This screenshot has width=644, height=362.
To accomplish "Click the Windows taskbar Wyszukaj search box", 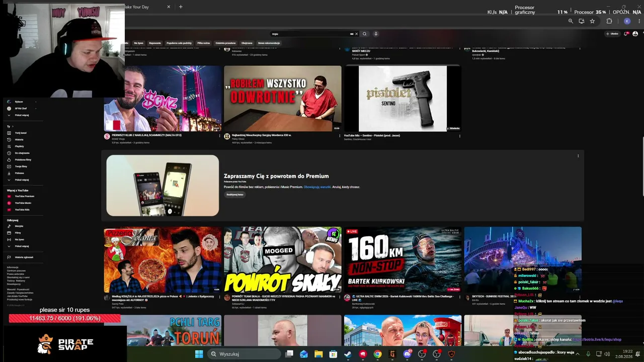I will [x=245, y=354].
